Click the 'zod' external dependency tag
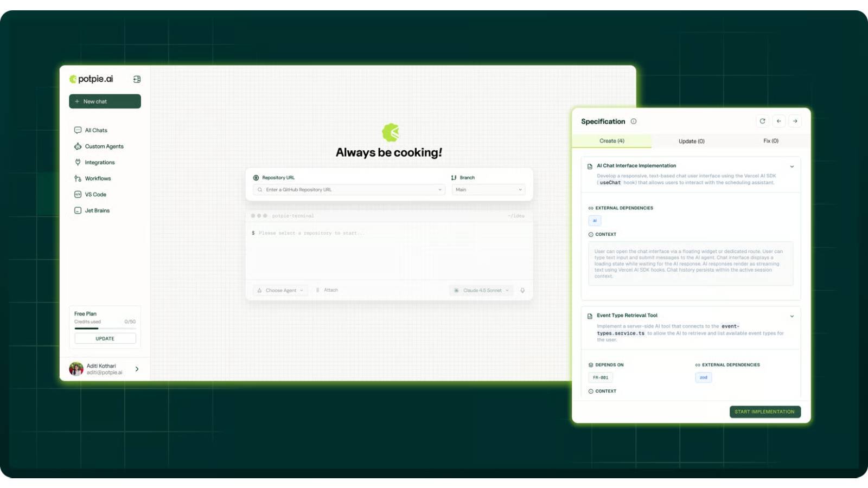 point(703,377)
